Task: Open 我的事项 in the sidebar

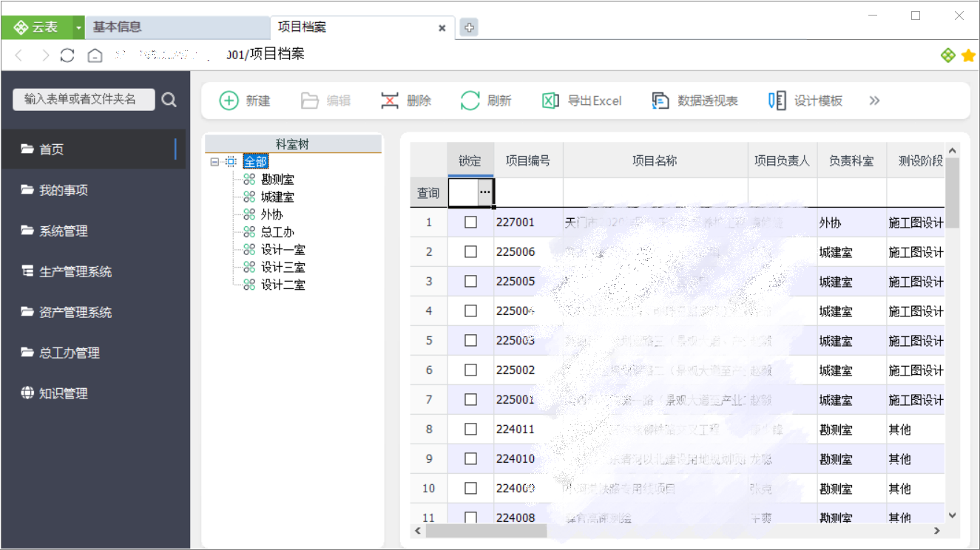Action: [93, 190]
